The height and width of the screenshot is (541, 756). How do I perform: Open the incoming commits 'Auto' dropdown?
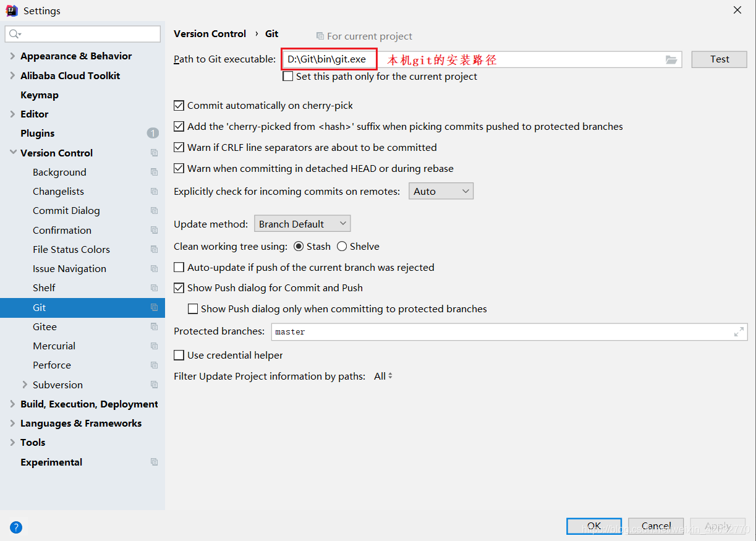coord(441,191)
